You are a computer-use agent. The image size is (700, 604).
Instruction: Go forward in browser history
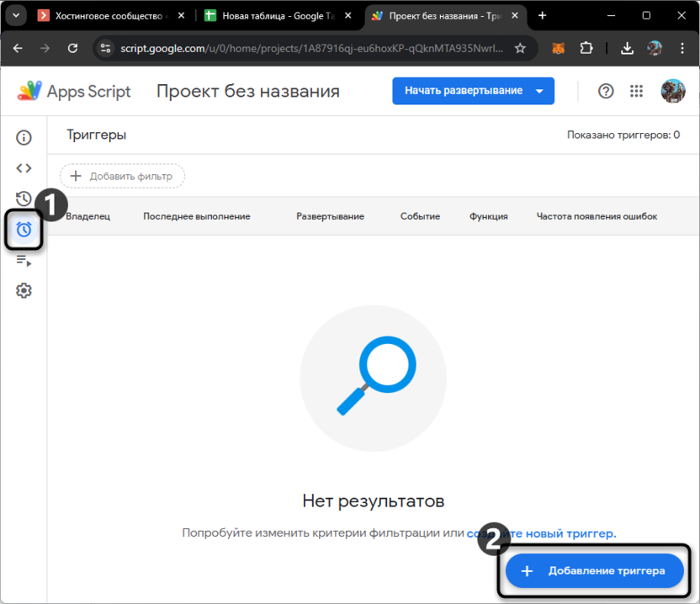[45, 48]
